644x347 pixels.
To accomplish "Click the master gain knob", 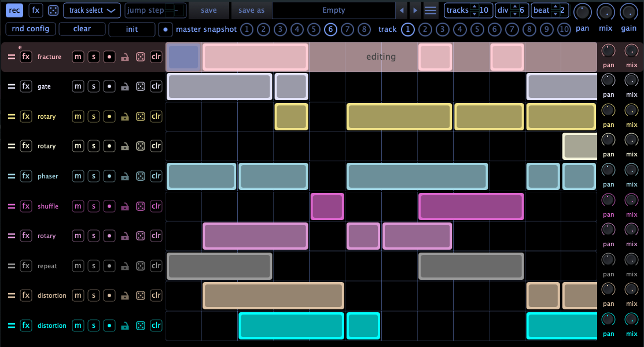I will click(629, 11).
